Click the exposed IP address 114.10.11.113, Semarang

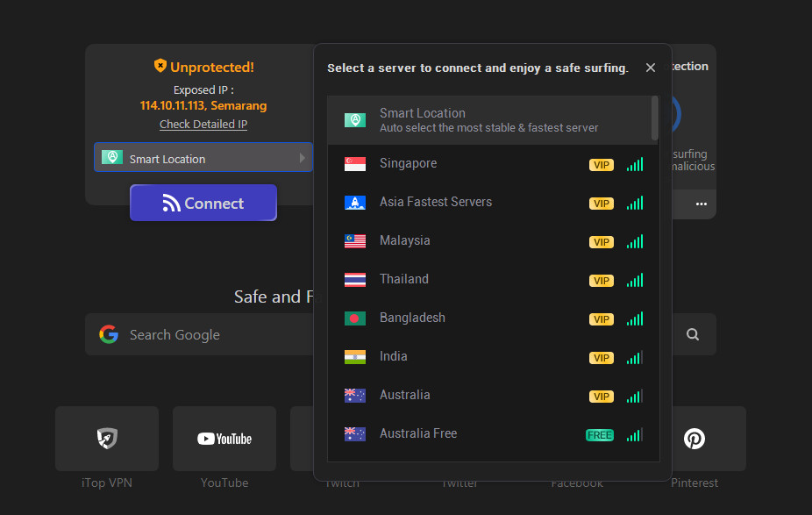tap(203, 105)
